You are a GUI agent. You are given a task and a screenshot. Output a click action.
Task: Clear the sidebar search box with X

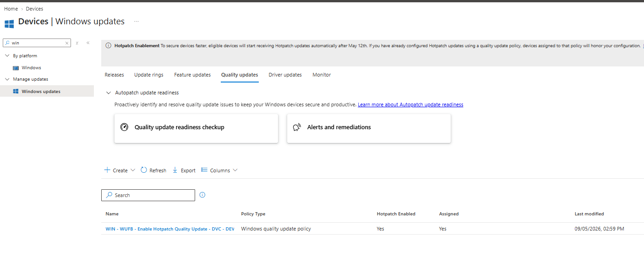pyautogui.click(x=67, y=43)
